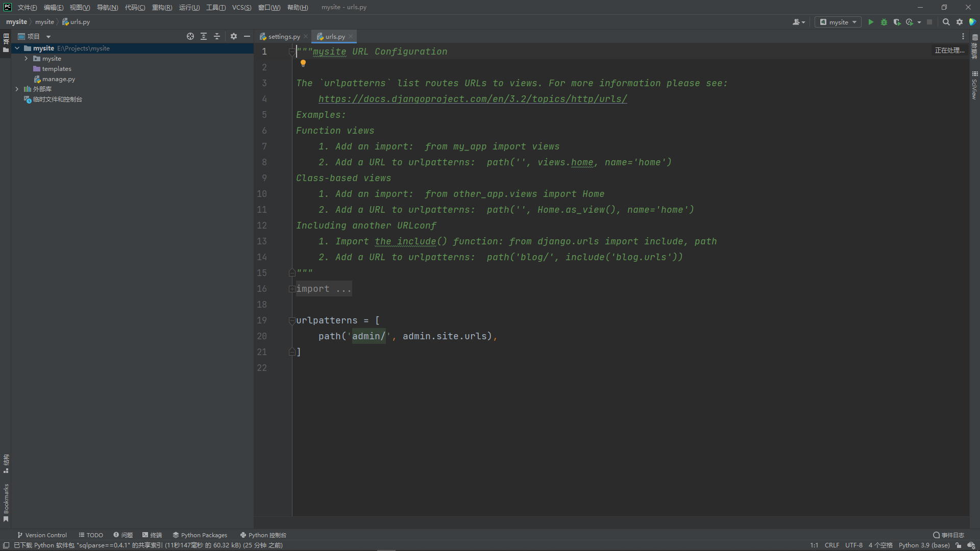This screenshot has width=980, height=551.
Task: Select the urls.py editor tab
Action: [x=335, y=36]
